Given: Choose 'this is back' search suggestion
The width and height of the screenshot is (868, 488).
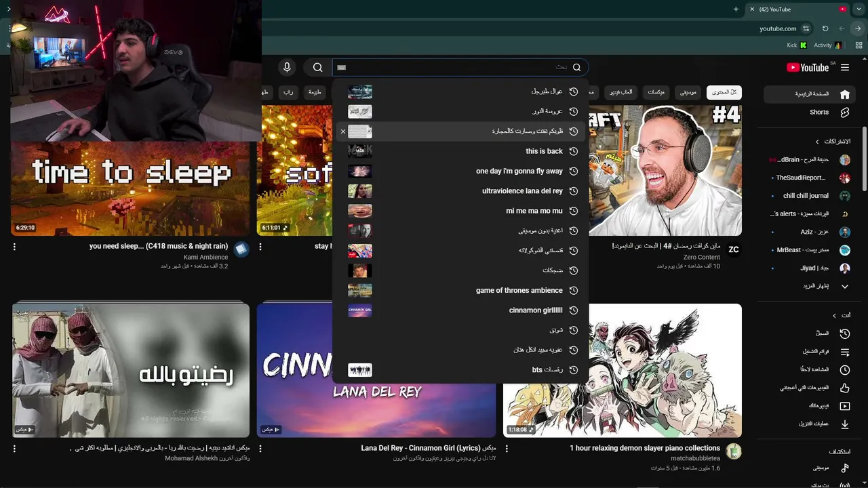Looking at the screenshot, I should [460, 151].
